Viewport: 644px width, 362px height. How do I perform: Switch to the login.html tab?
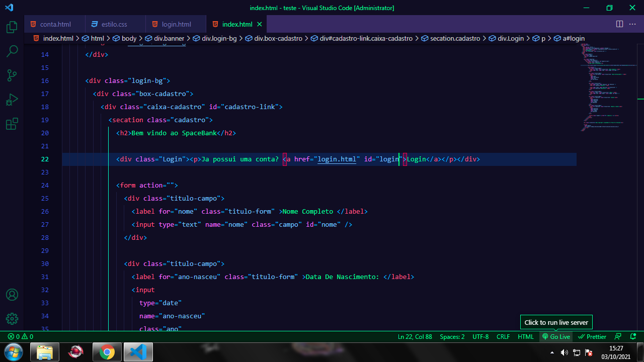176,24
